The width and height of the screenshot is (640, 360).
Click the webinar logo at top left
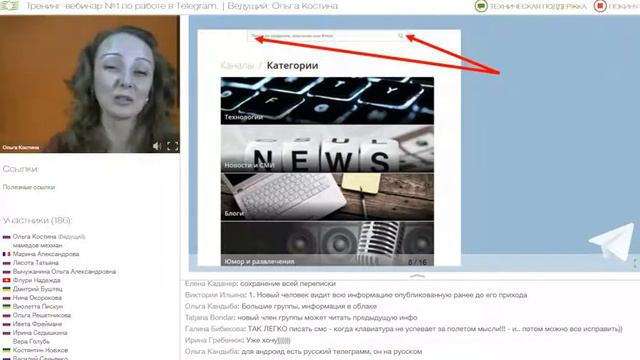(x=9, y=6)
